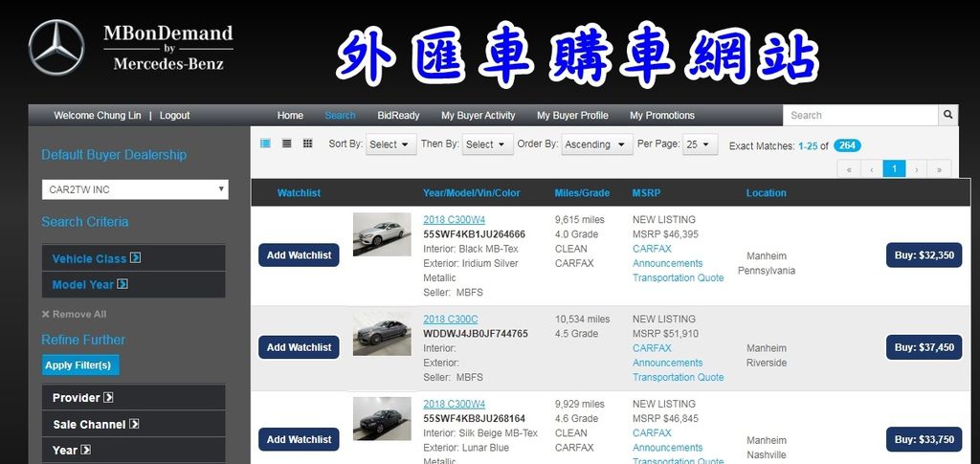
Task: Open My Buyer Profile menu
Action: pos(572,115)
